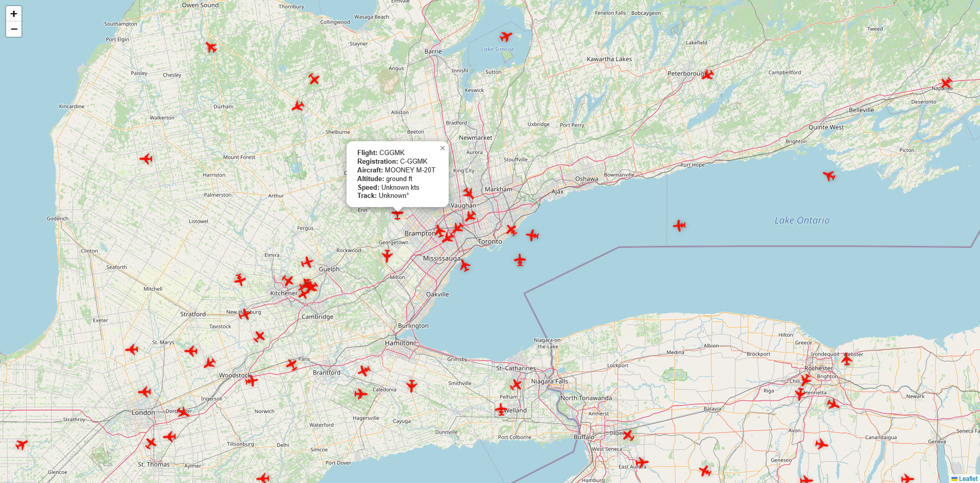Select the aircraft south of Georgetown
Viewport: 980px width, 483px height.
tap(387, 255)
